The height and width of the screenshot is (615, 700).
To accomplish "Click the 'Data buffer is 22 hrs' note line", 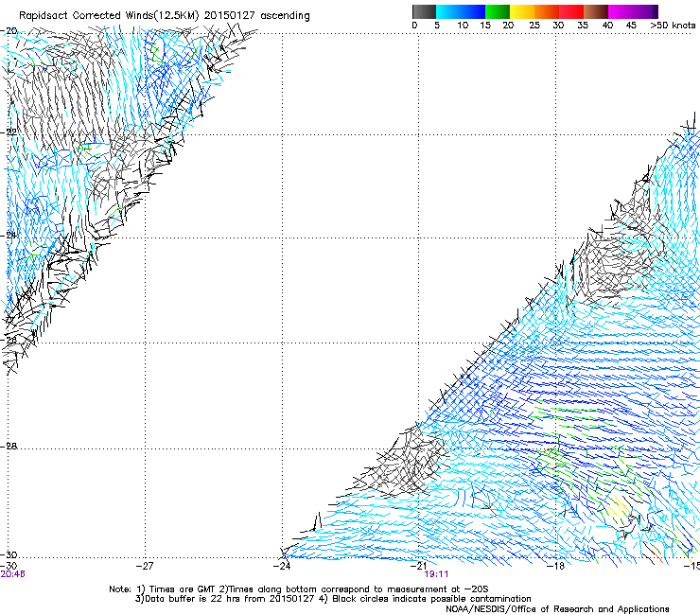I will pyautogui.click(x=333, y=599).
